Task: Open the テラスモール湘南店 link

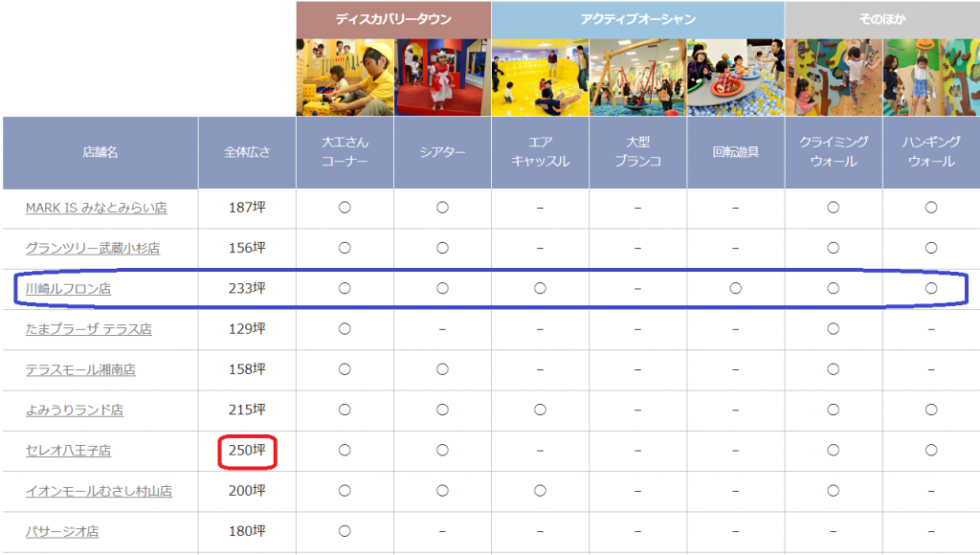Action: pyautogui.click(x=80, y=369)
